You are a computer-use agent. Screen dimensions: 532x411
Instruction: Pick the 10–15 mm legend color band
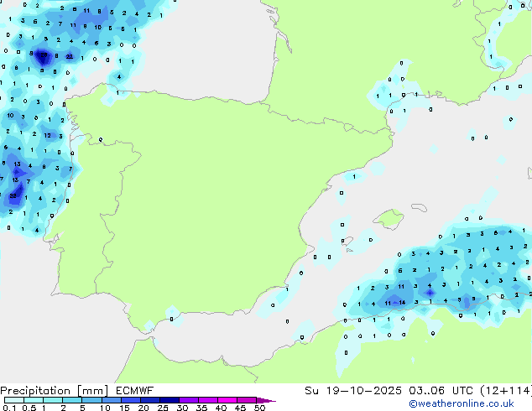111,400
